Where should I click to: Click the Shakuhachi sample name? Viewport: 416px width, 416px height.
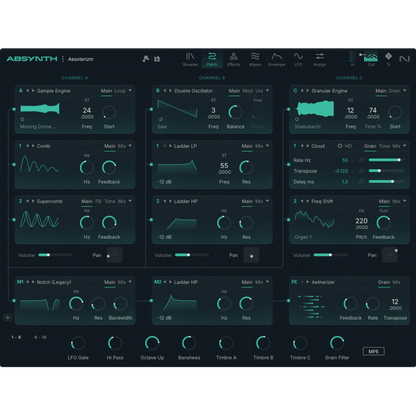coord(308,127)
